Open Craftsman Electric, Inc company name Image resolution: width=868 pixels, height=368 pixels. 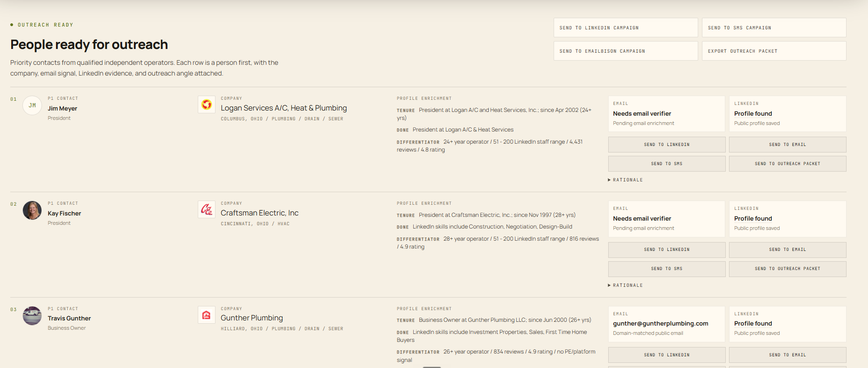[x=259, y=213]
